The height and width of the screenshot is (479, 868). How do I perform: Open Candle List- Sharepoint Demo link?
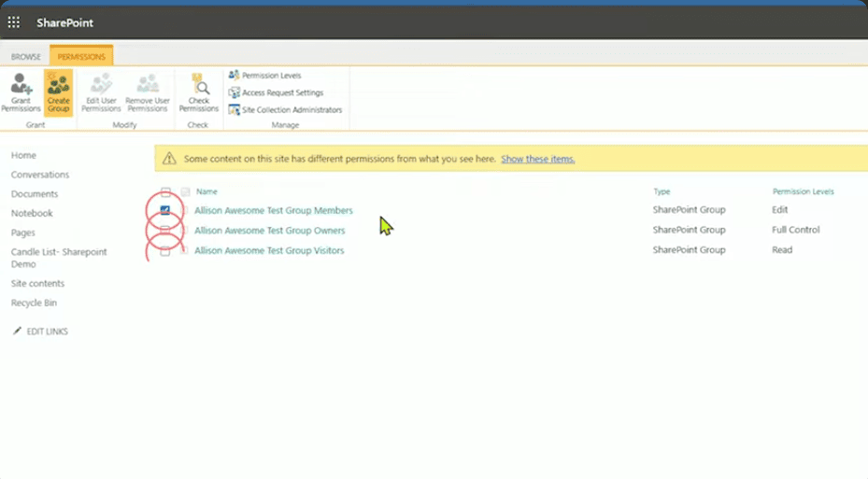coord(59,258)
